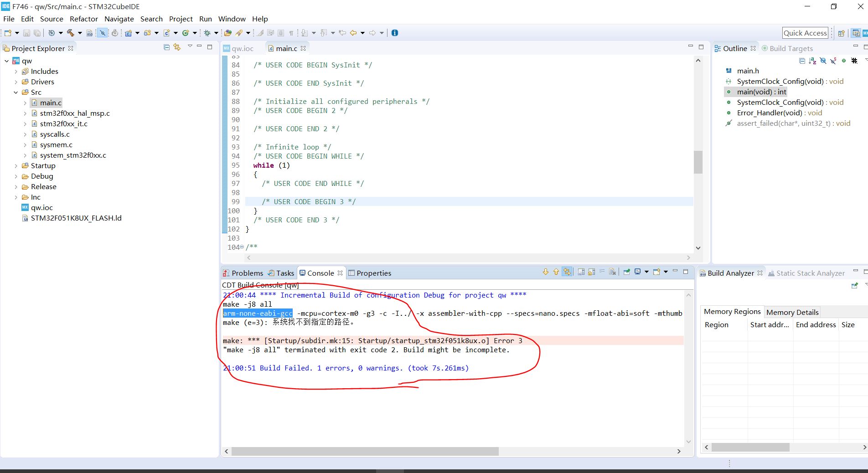The height and width of the screenshot is (473, 868).
Task: Expand the Drivers folder
Action: pos(16,82)
